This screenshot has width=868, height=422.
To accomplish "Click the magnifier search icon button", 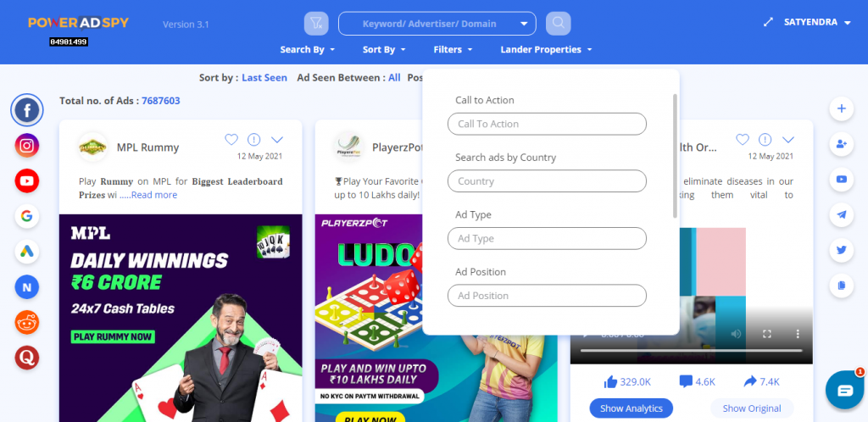I will (558, 23).
